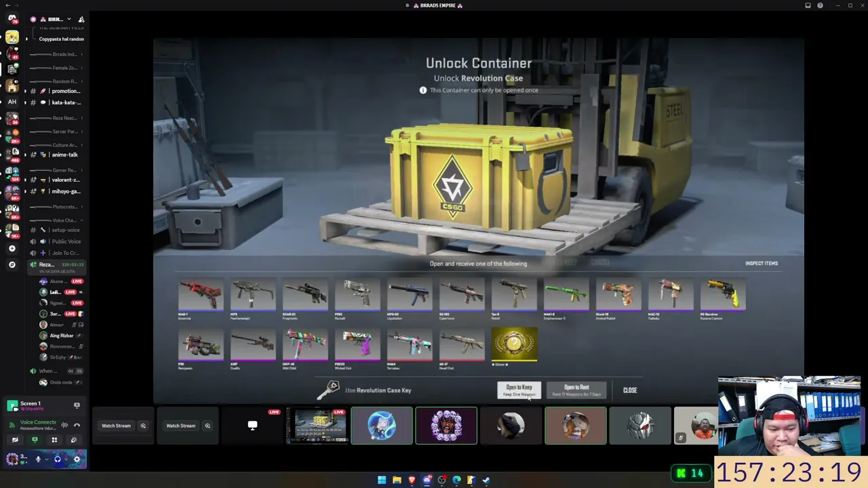Open the invite people icon beside server name

coord(81,19)
